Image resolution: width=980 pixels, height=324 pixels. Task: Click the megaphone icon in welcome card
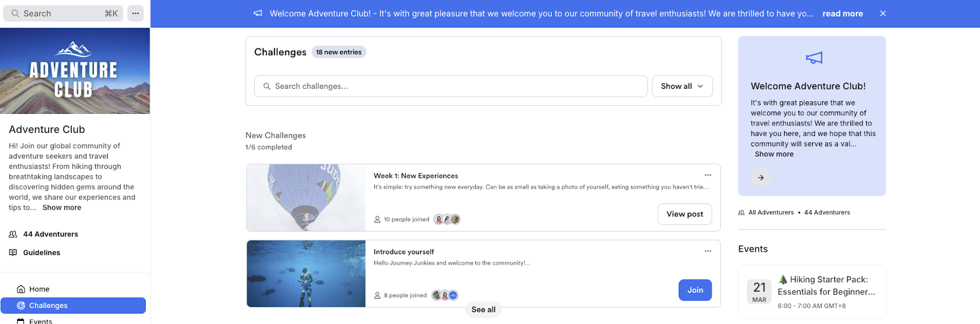814,58
